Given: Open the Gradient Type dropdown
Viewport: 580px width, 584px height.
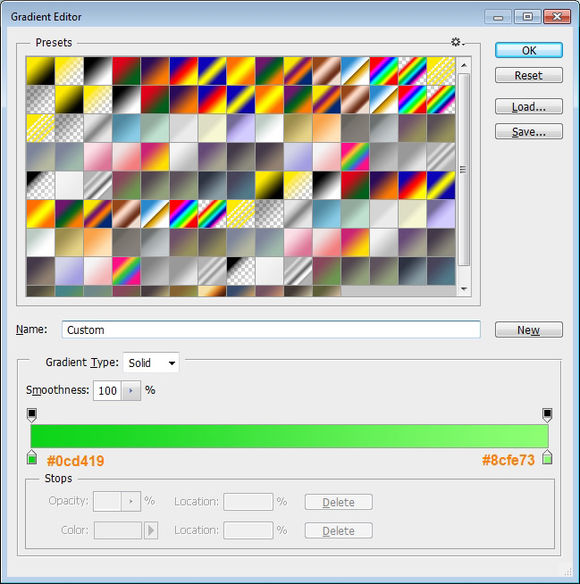Looking at the screenshot, I should pos(151,363).
